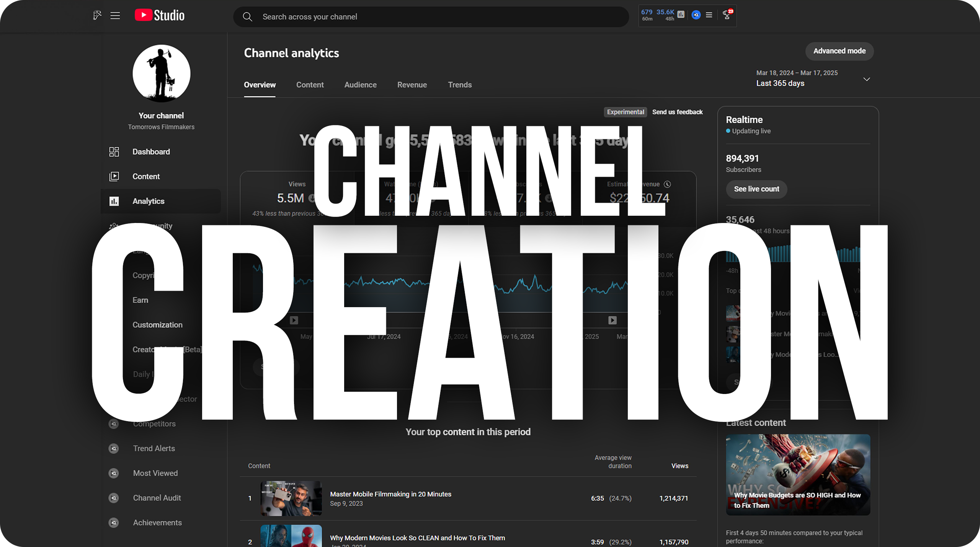980x547 pixels.
Task: Switch to the Audience tab
Action: click(x=360, y=85)
